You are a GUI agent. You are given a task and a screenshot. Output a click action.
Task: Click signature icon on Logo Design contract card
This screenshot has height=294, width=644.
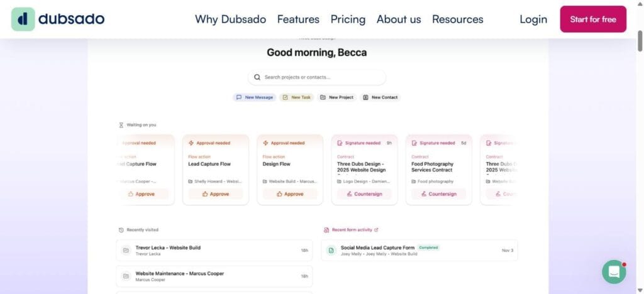coord(340,143)
